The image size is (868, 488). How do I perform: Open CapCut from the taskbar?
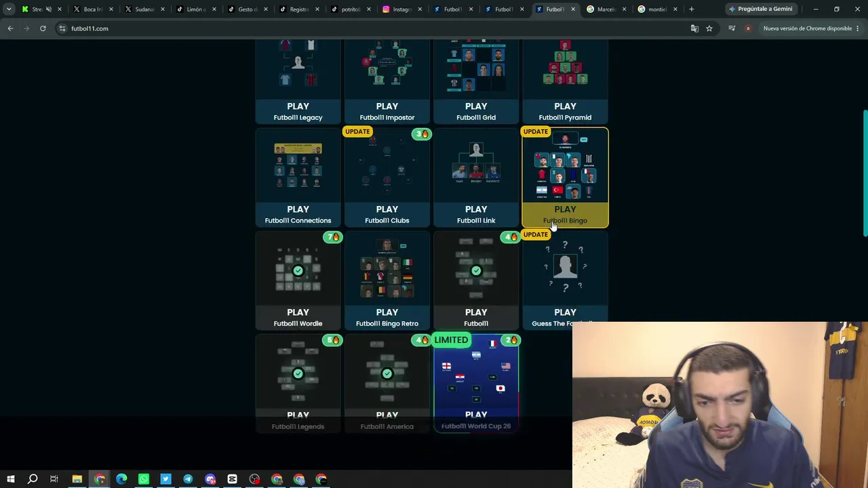[x=232, y=479]
